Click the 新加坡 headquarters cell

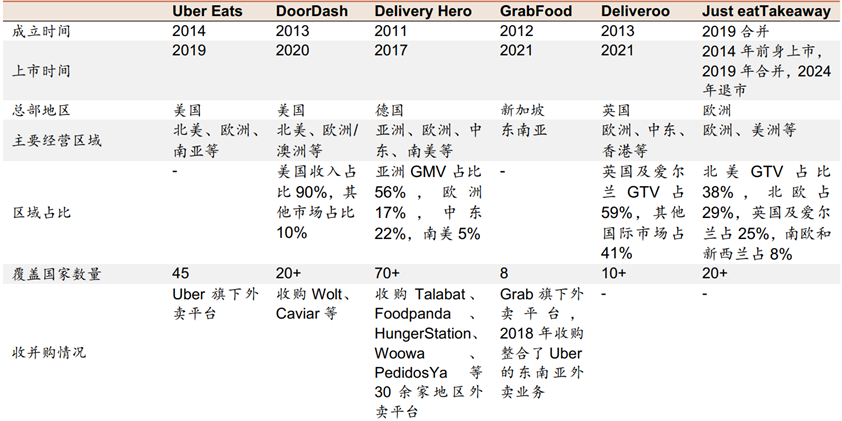pos(524,111)
